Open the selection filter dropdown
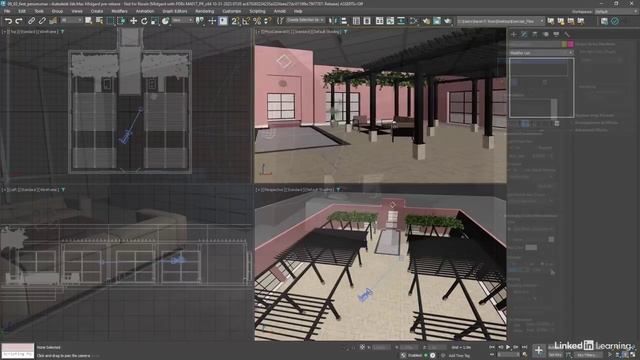Image resolution: width=640 pixels, height=360 pixels. [x=71, y=20]
